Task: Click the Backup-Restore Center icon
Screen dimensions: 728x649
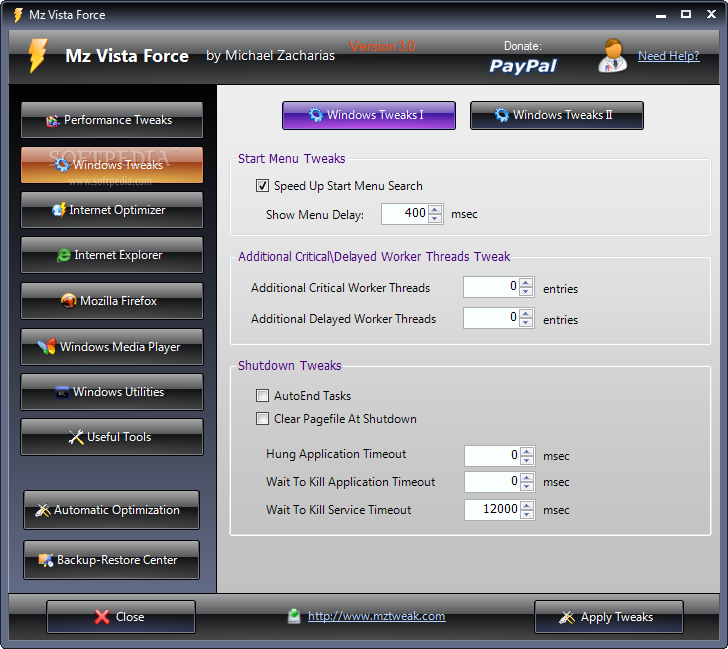Action: 46,560
